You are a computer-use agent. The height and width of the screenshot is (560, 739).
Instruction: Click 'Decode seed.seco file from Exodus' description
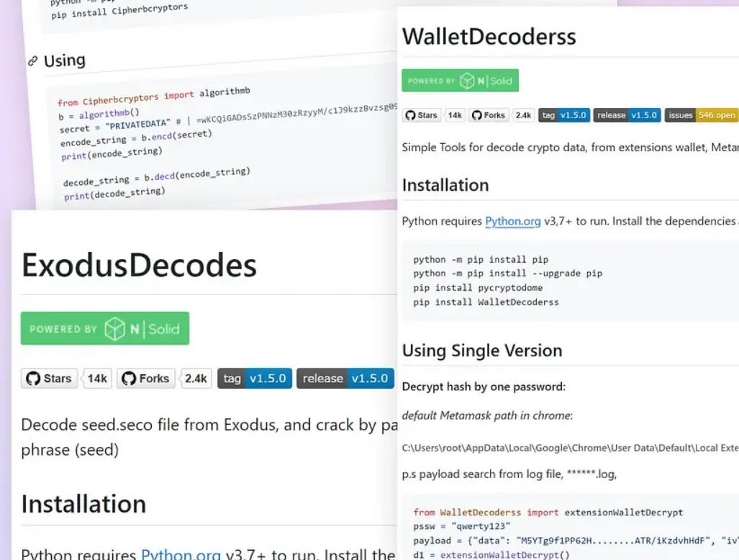point(209,425)
